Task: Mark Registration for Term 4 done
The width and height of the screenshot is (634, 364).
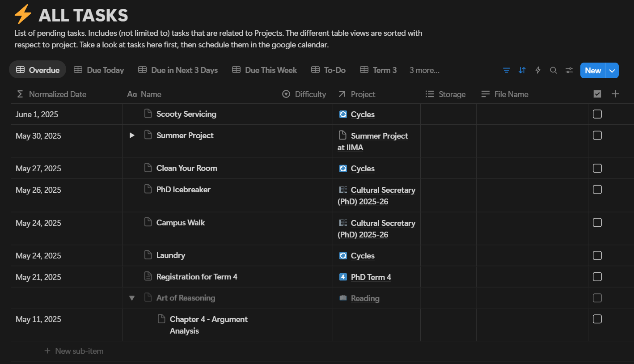Action: 597,277
